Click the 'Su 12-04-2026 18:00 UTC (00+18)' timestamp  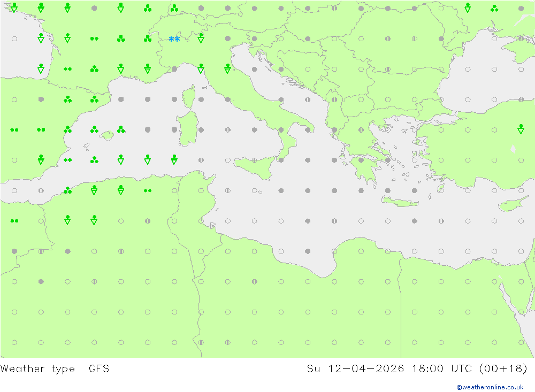[x=417, y=369]
